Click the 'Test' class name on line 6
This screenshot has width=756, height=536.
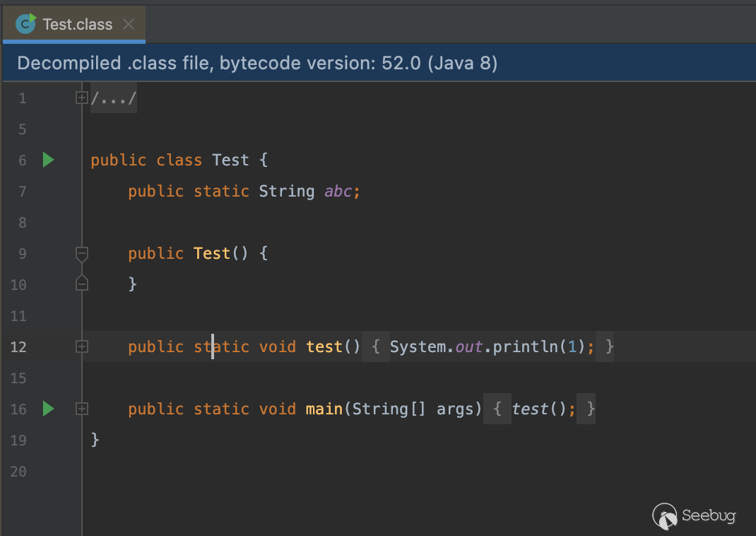[230, 160]
